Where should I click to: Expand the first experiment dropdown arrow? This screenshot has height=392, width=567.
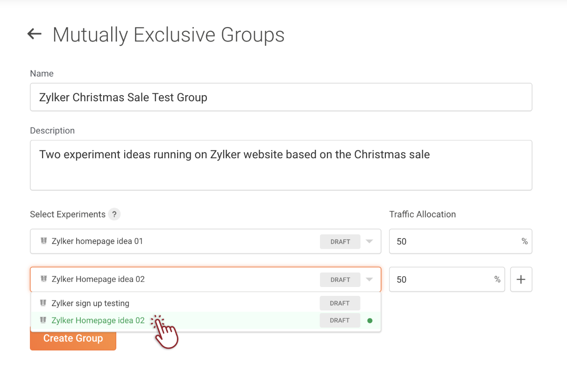369,242
